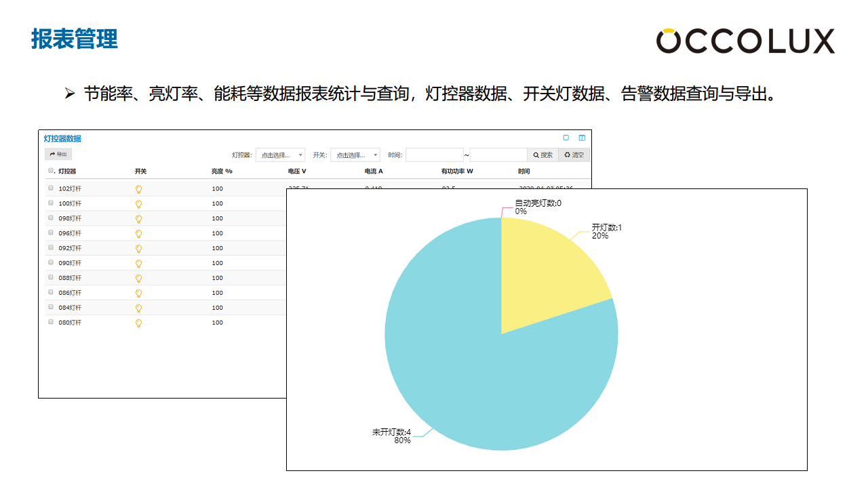Tick the checkbox for 088灯杆
This screenshot has height=488, width=868.
point(51,277)
